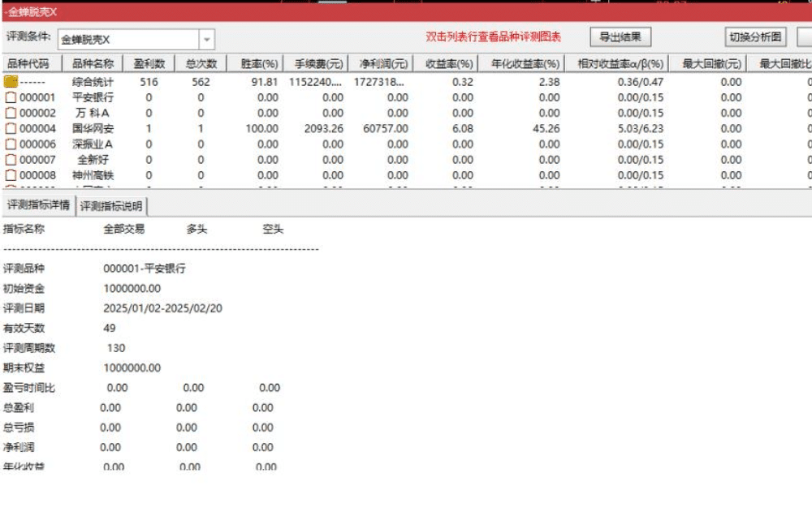
Task: Click the 空头 column heading
Action: coord(273,229)
